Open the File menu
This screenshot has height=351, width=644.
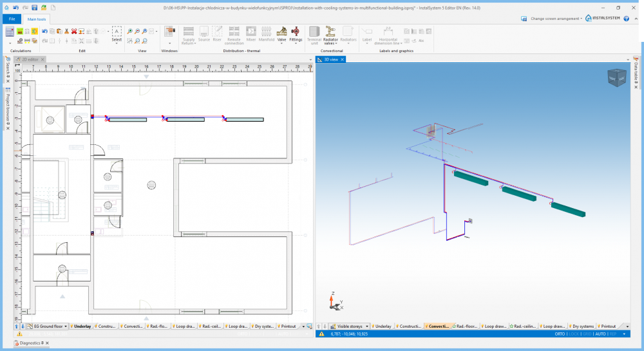coord(12,19)
